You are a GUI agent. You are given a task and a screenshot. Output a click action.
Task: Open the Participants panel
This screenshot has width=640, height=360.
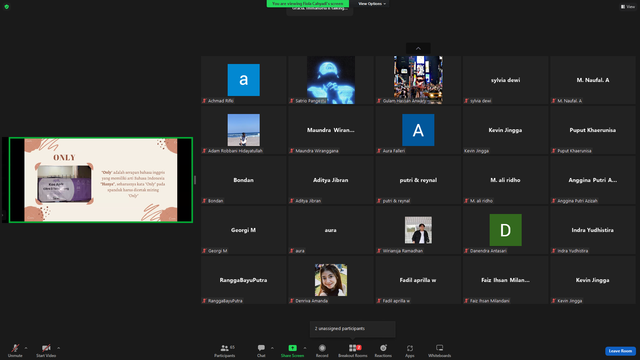tap(224, 350)
